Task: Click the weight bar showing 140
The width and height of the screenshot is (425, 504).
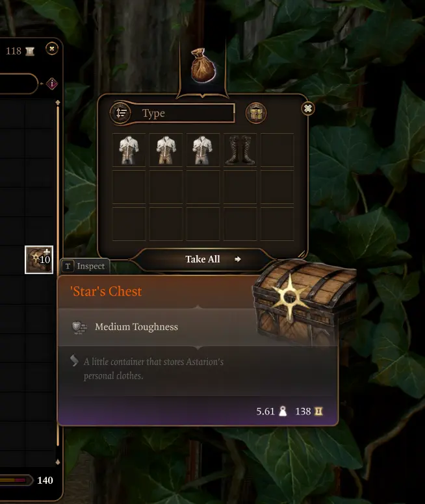Action: coord(17,480)
